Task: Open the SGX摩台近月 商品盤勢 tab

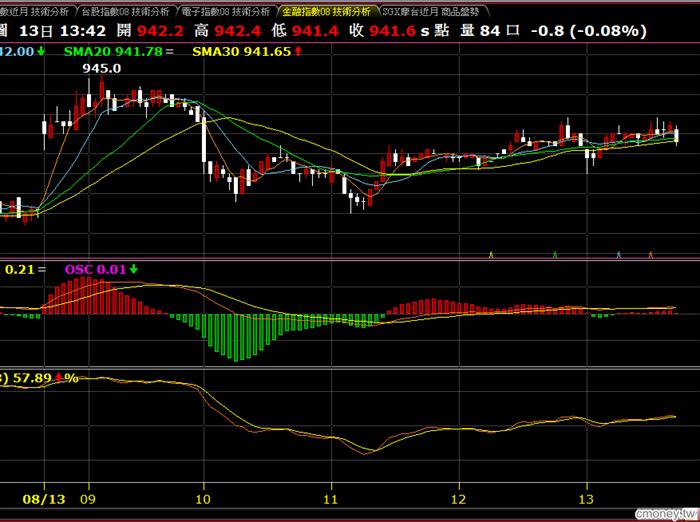Action: click(432, 11)
